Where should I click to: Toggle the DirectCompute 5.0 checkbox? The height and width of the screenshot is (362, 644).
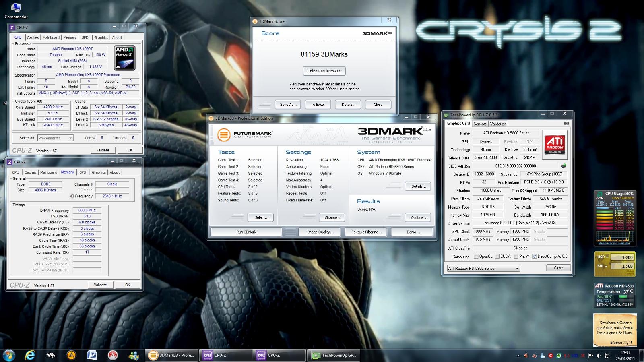[x=534, y=256]
